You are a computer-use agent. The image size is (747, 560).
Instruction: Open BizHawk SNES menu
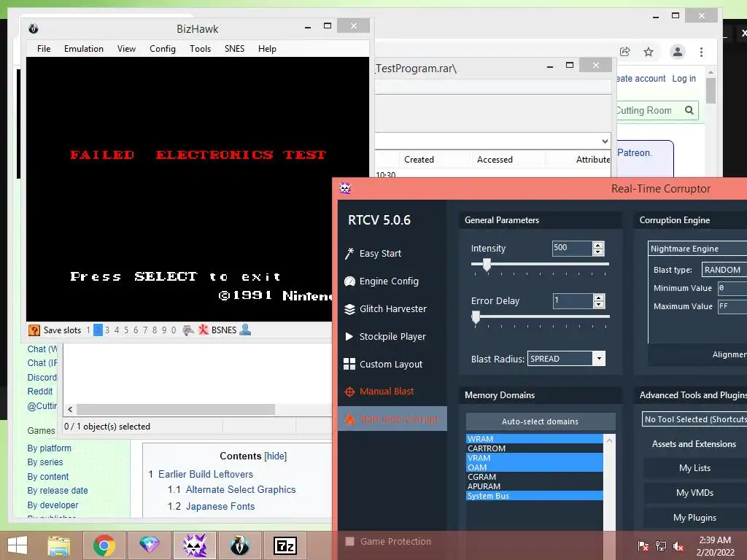pos(234,49)
